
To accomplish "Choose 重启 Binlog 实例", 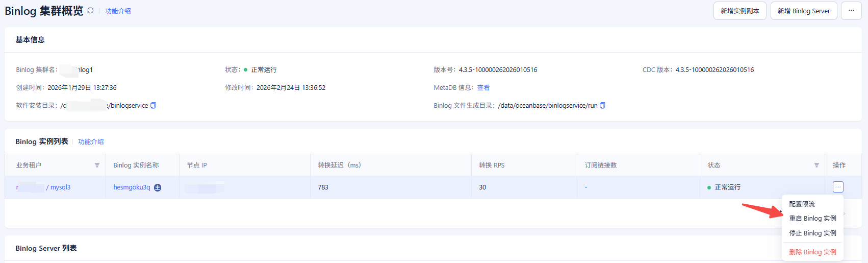I will pyautogui.click(x=812, y=219).
